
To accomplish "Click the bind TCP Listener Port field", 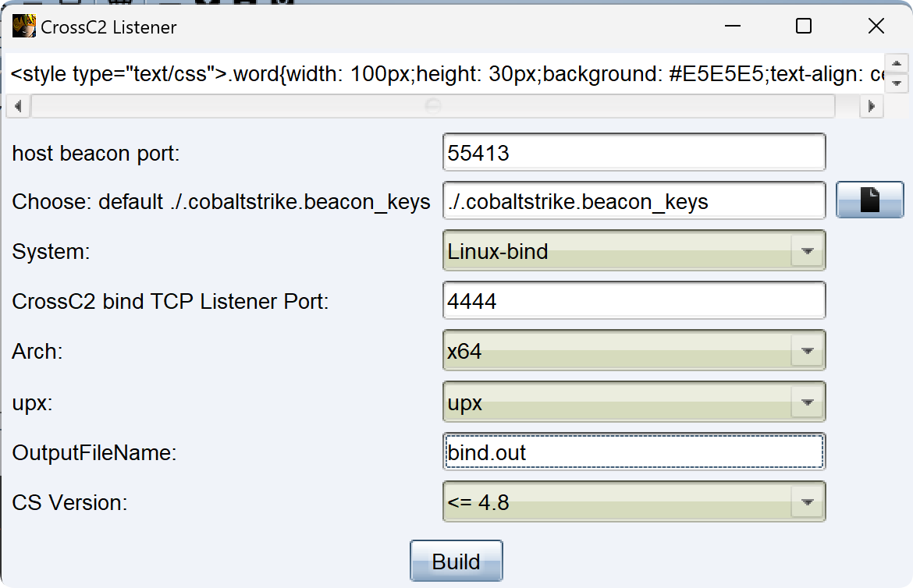I will pos(634,300).
